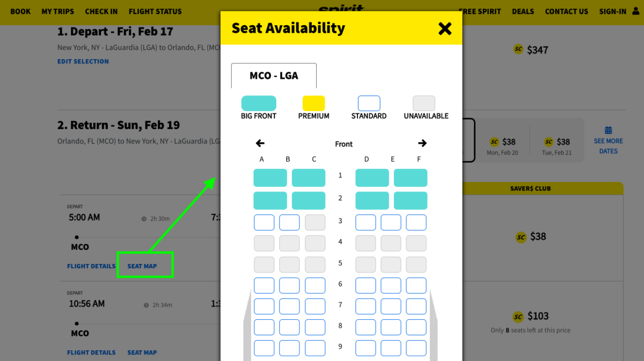Click the right arrow above the seat map
644x361 pixels.
point(422,143)
